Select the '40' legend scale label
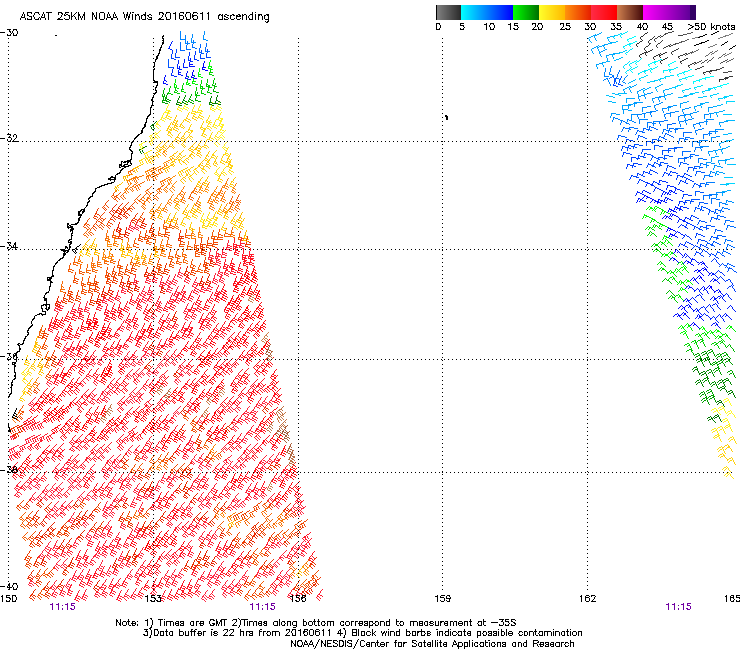Screen dimensions: 740x650 click(642, 27)
